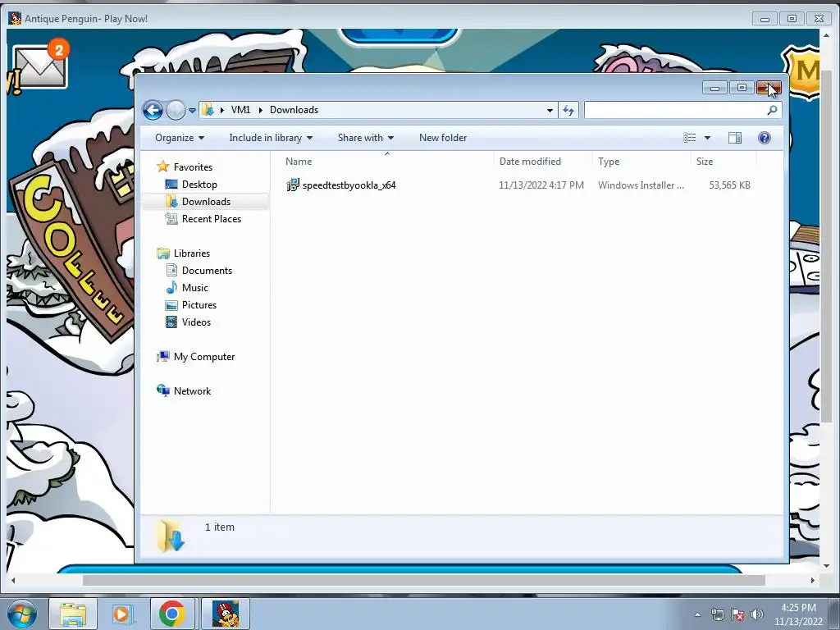
Task: Click the speedtestbyookla installer file icon
Action: pyautogui.click(x=293, y=185)
